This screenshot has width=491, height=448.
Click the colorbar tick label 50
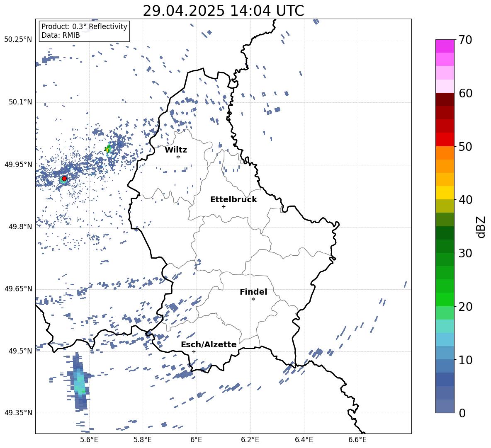(465, 146)
